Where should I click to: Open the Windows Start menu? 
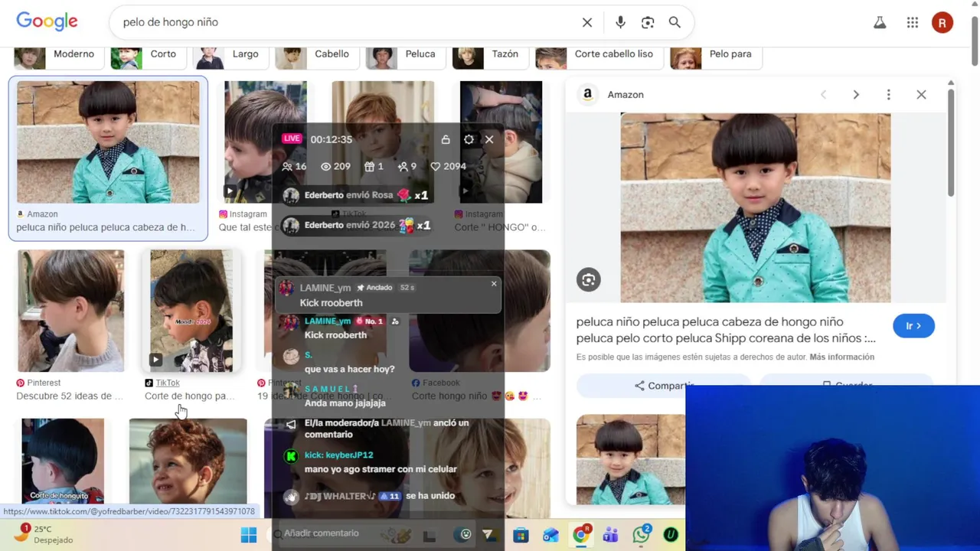[x=249, y=535]
